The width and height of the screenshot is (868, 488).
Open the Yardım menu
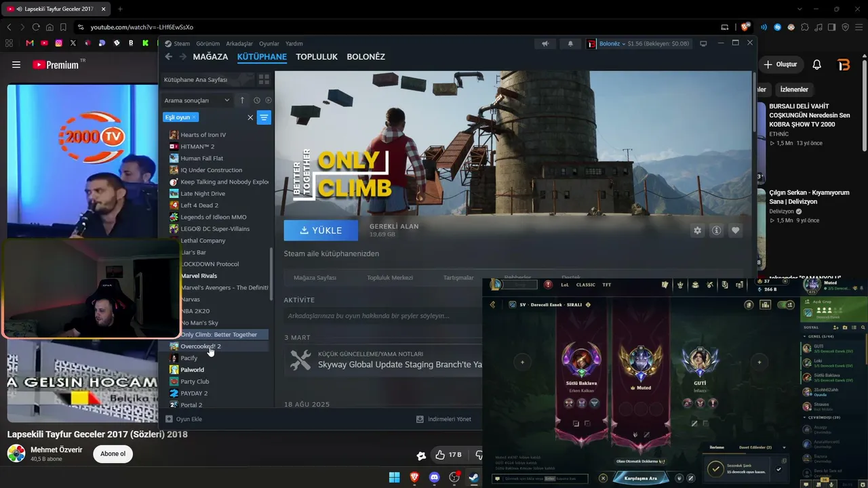[294, 43]
